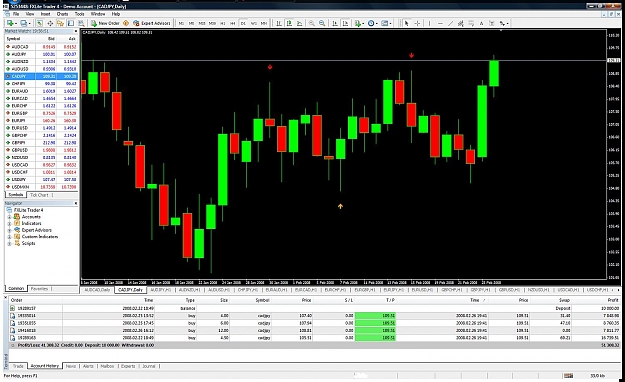Screen dimensions: 625x382
Task: Expand the Scripts tree node
Action: pos(9,243)
